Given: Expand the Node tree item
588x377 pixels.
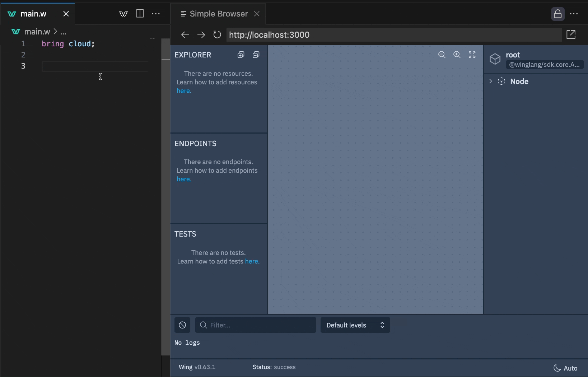Looking at the screenshot, I should click(x=490, y=81).
